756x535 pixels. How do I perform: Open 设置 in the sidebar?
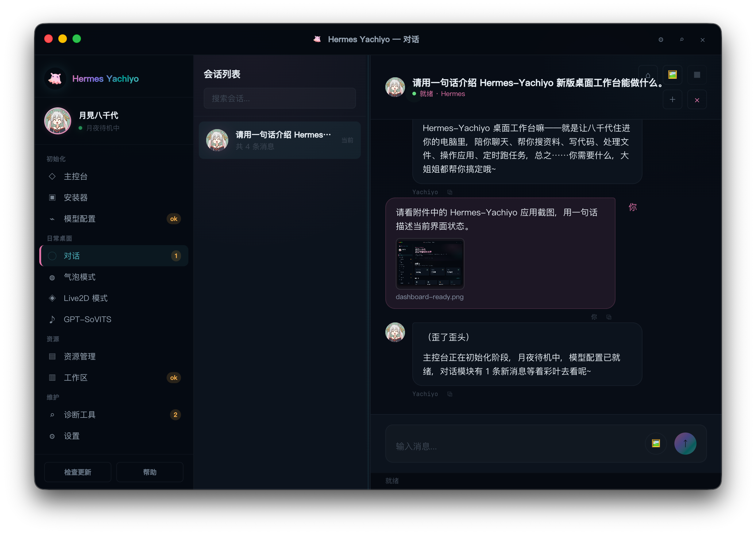114,436
